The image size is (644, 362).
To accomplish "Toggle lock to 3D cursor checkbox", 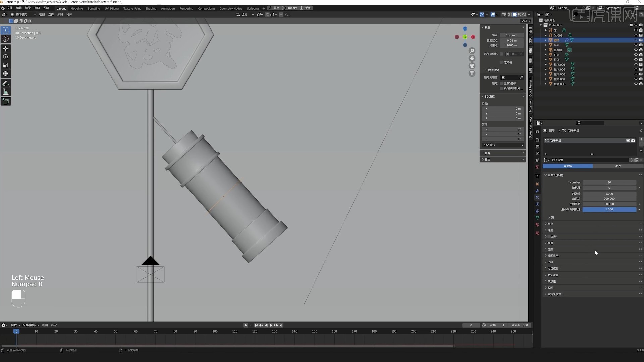I will click(501, 83).
